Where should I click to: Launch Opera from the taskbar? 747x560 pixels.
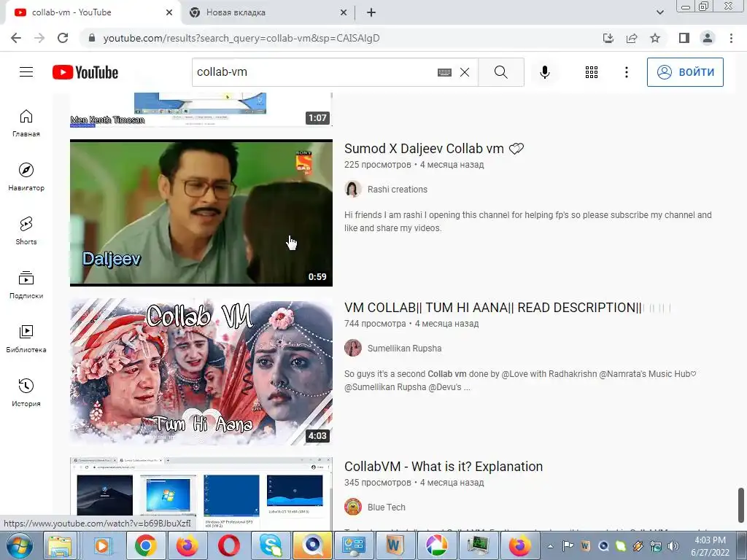[228, 545]
